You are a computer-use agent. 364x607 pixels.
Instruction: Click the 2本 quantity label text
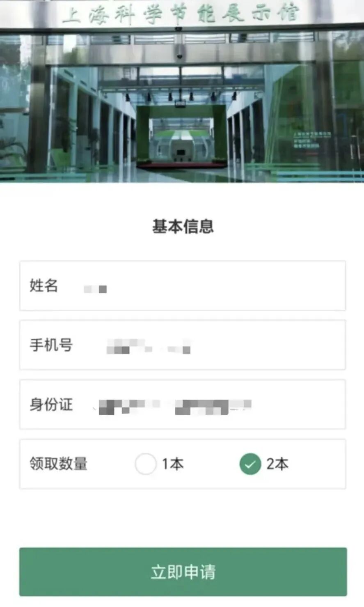point(277,464)
